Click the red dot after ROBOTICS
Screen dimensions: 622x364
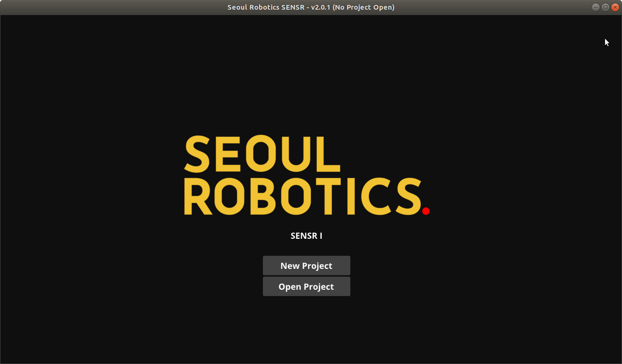click(x=426, y=211)
